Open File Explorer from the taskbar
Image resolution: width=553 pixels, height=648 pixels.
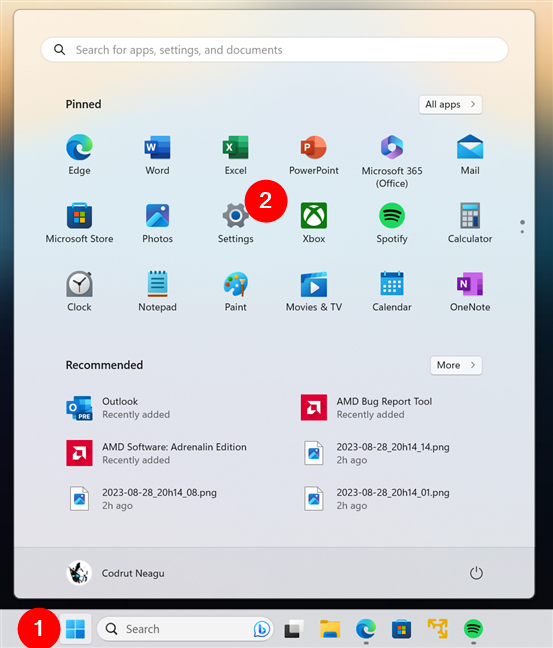click(329, 629)
